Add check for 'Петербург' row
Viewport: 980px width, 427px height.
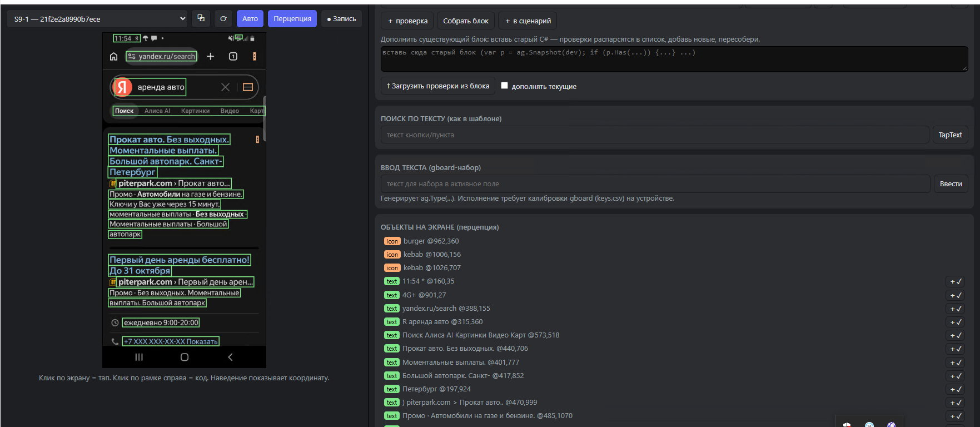click(956, 390)
